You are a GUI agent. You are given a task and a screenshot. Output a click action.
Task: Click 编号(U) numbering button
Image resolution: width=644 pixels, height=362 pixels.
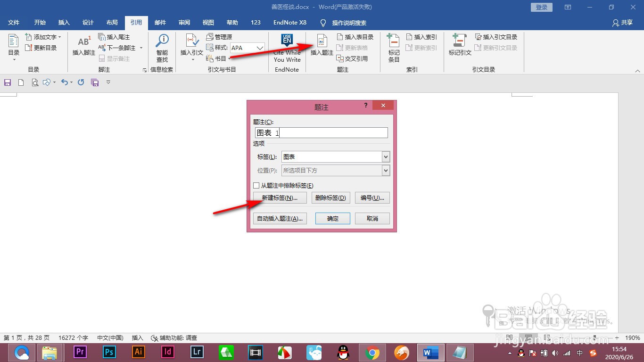coord(372,198)
